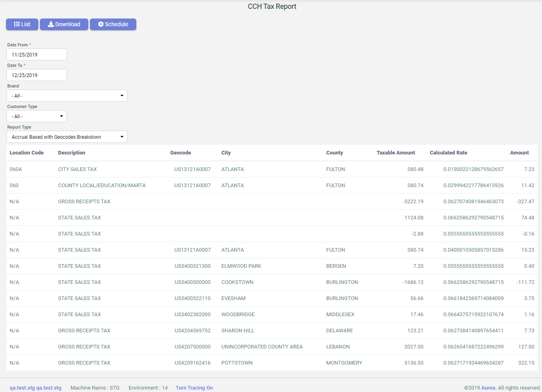The image size is (542, 392).
Task: Click the Calculated Rate column header
Action: 448,153
